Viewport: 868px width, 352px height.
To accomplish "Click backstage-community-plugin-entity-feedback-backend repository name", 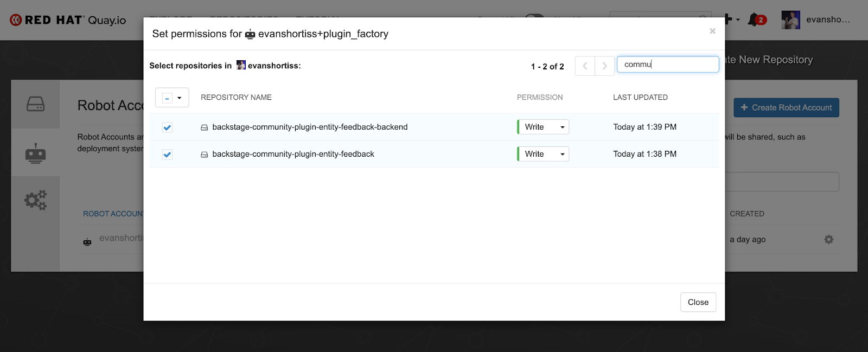I will (x=310, y=127).
